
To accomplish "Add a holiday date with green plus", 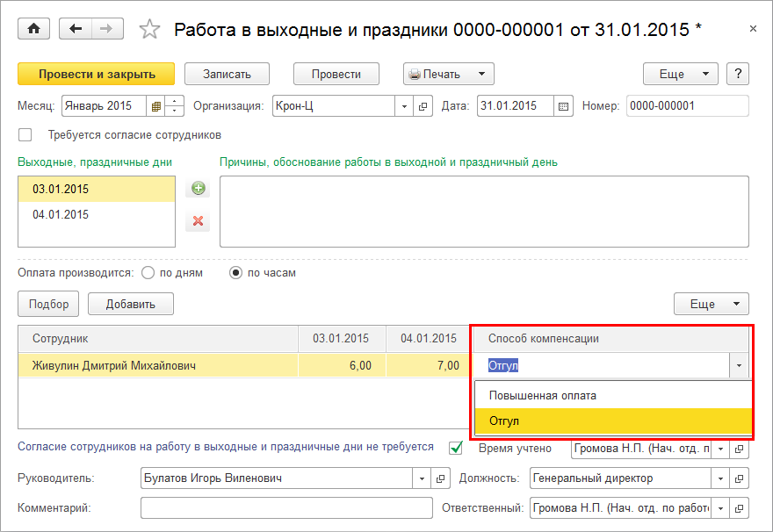I will point(198,189).
